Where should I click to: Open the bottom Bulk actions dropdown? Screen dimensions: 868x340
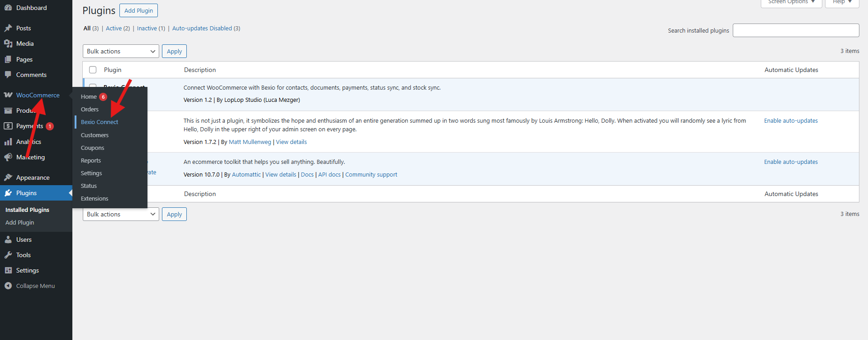coord(121,214)
